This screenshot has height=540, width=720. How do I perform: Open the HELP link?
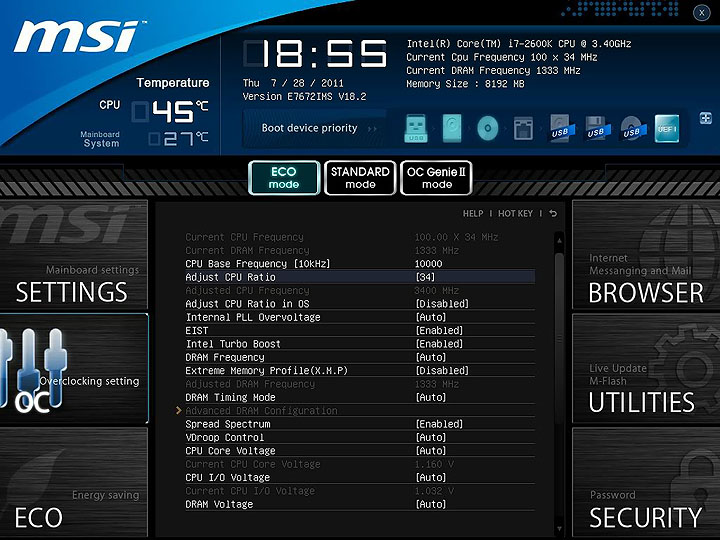(x=473, y=214)
